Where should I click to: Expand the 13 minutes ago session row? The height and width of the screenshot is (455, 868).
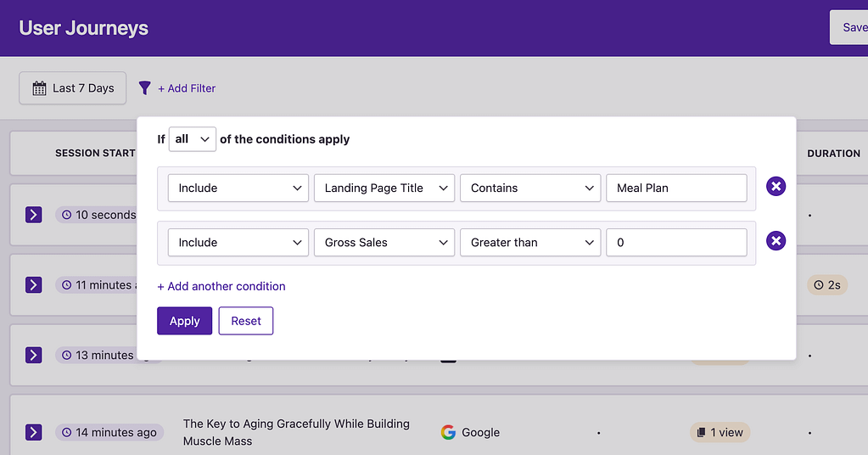(x=34, y=356)
